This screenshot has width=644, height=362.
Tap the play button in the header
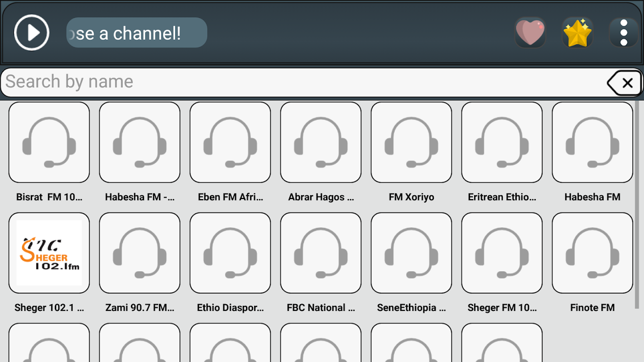(x=32, y=33)
